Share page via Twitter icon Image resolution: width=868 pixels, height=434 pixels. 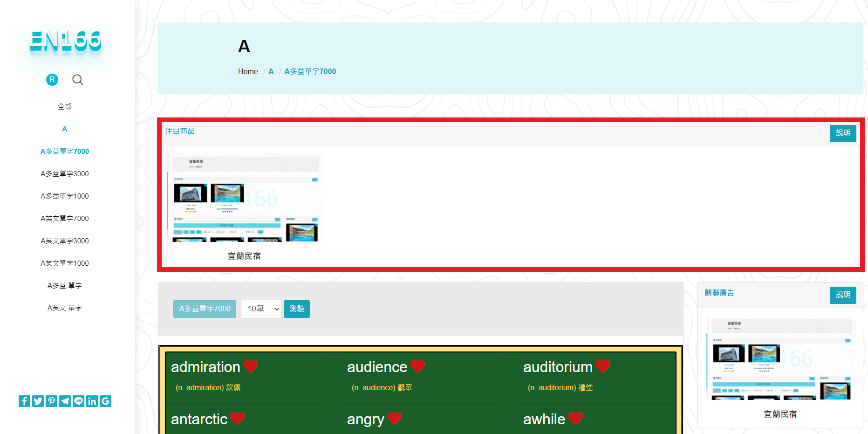coord(38,401)
